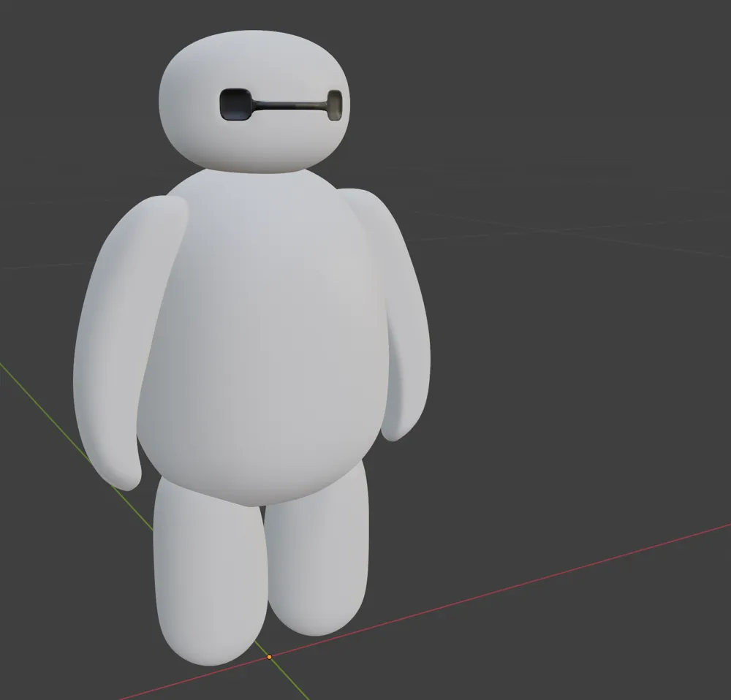
Task: Click the orange origin point dot
Action: (269, 657)
